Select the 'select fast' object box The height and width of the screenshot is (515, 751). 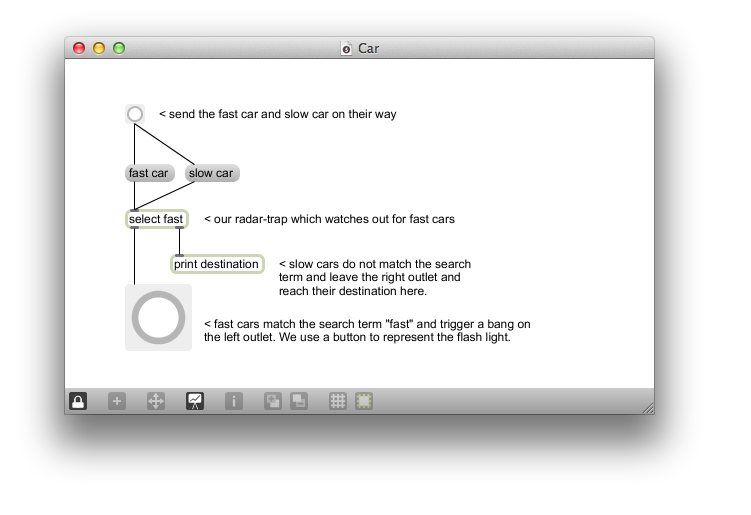coord(157,219)
